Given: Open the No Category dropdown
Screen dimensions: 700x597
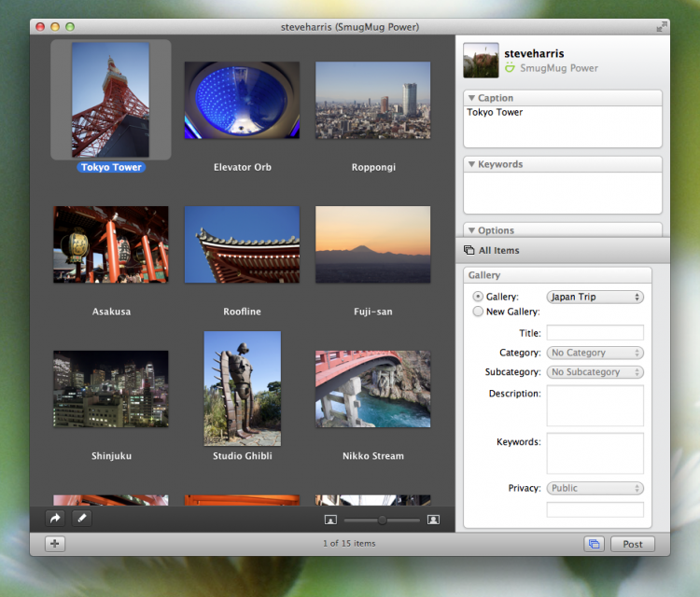Looking at the screenshot, I should click(595, 353).
